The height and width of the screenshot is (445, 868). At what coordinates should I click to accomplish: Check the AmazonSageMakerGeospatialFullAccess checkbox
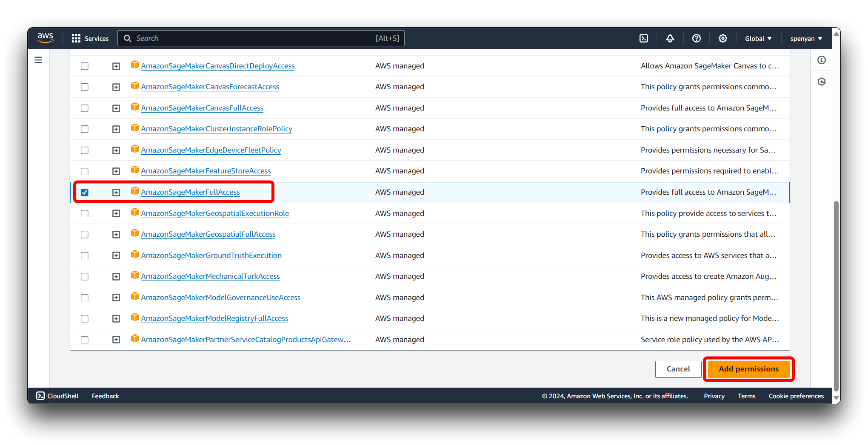[85, 234]
